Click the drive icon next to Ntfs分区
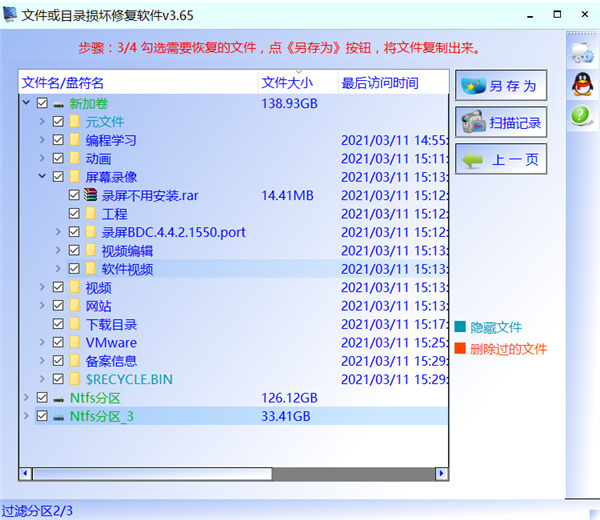 coord(59,398)
